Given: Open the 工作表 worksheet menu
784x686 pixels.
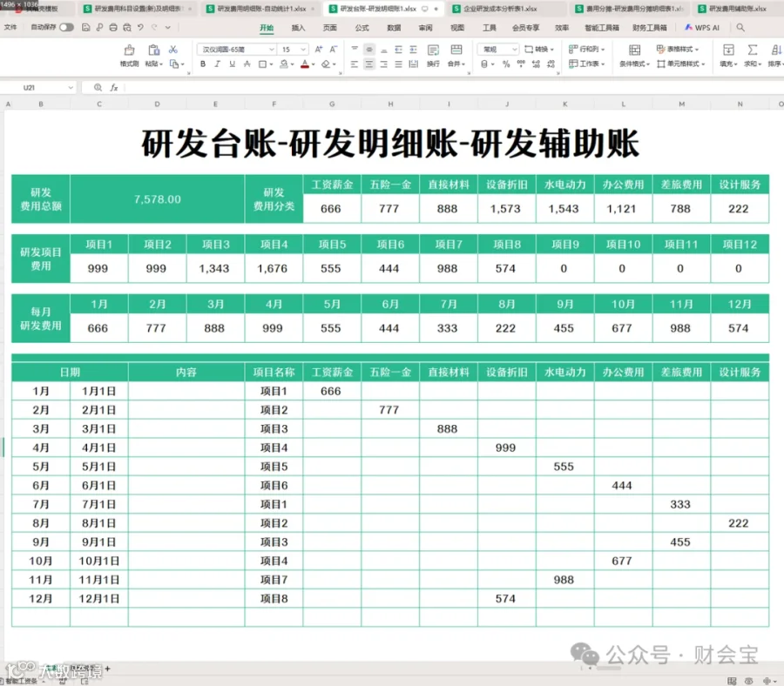Looking at the screenshot, I should [586, 64].
